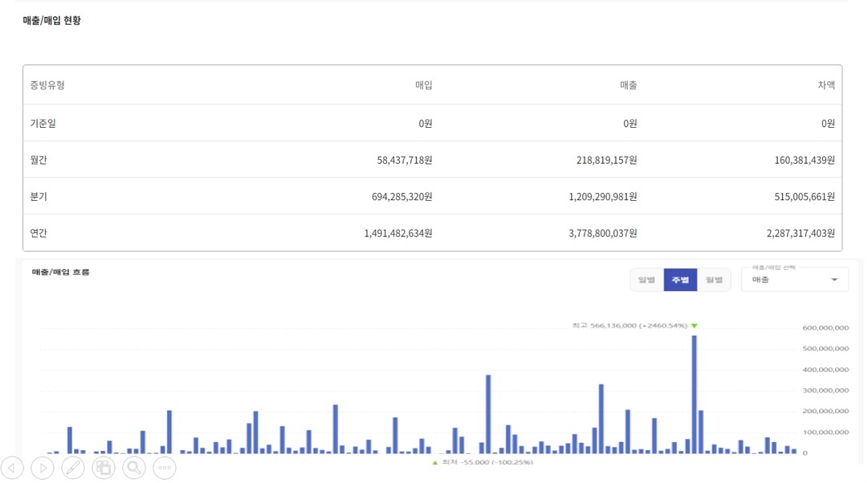Screen dimensions: 868x483
Task: Click green triangle marker beside 최저 label
Action: click(435, 463)
